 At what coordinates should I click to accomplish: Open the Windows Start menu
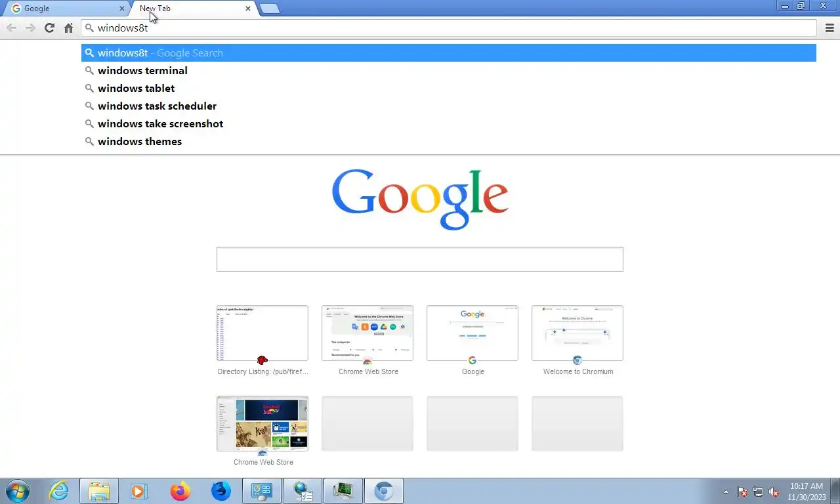[x=17, y=491]
